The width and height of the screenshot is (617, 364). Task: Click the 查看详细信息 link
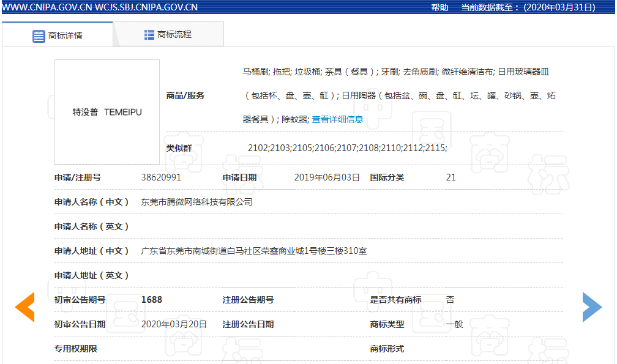(x=337, y=119)
